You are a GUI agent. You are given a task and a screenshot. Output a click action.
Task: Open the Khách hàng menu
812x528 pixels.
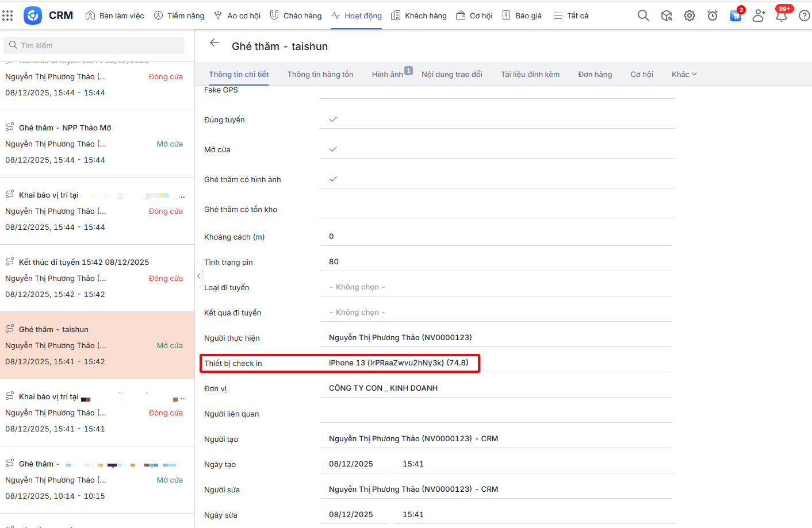419,16
